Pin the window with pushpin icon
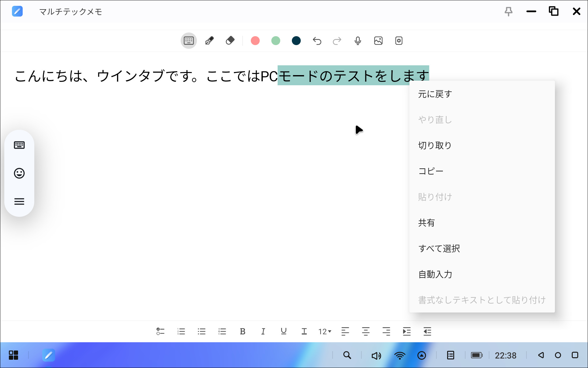 (x=508, y=12)
